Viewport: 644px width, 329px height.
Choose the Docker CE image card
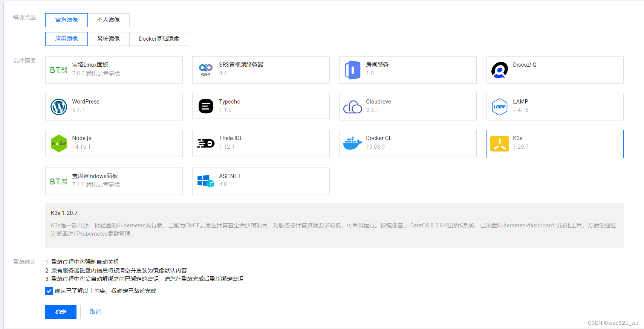pyautogui.click(x=408, y=143)
